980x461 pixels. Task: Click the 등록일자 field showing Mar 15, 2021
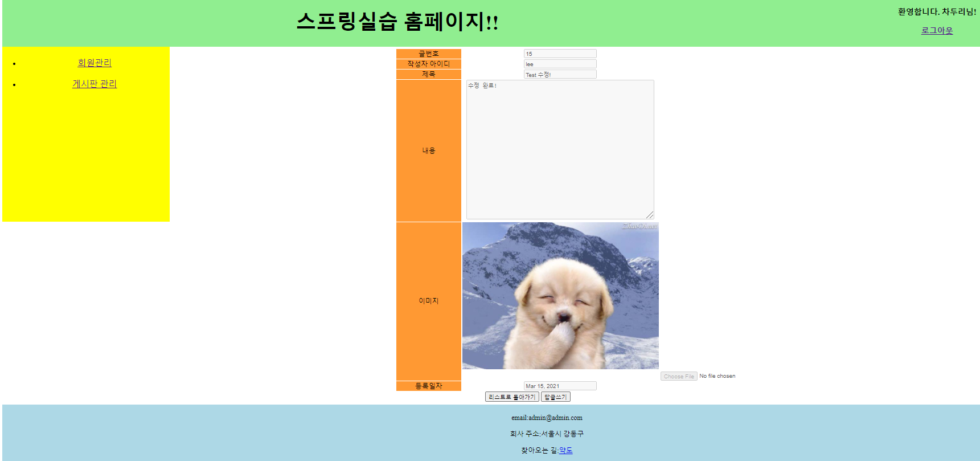560,386
